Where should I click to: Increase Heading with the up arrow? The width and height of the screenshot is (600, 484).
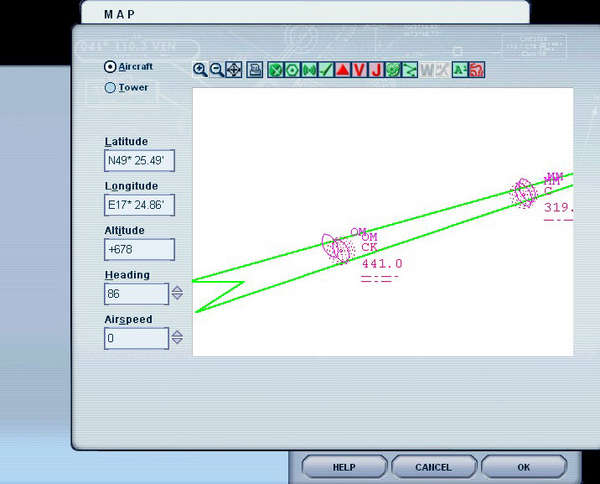(177, 289)
